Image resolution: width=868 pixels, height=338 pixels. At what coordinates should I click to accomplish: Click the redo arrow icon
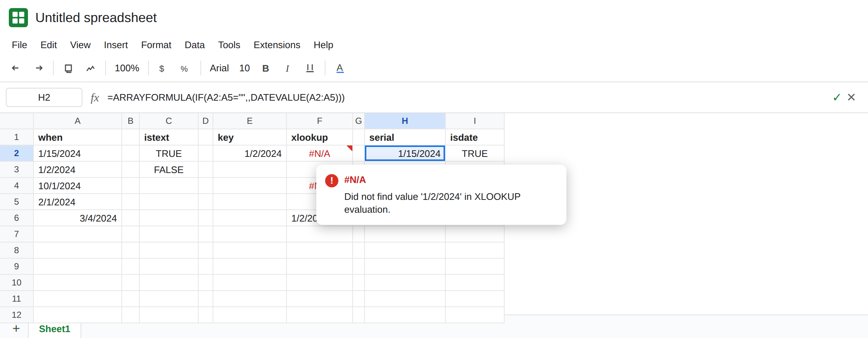(39, 68)
